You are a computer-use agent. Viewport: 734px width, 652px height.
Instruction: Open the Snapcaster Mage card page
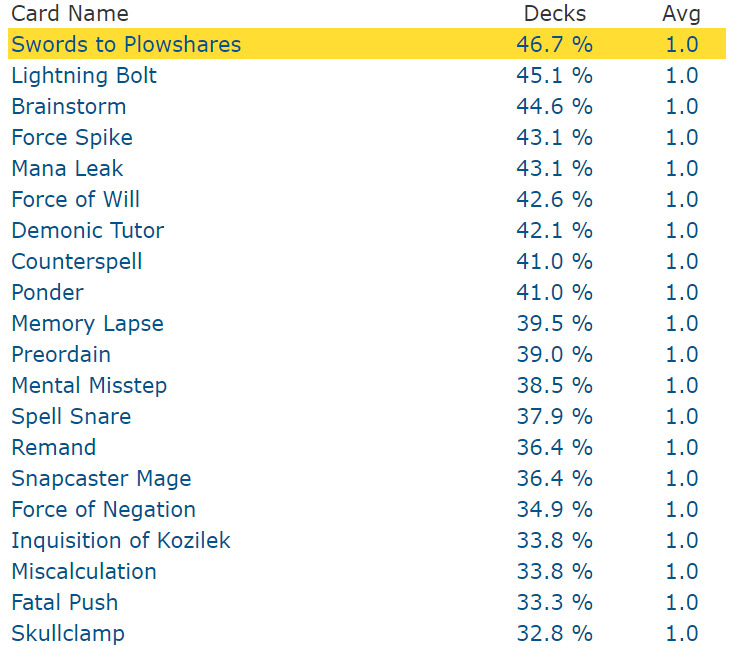101,478
